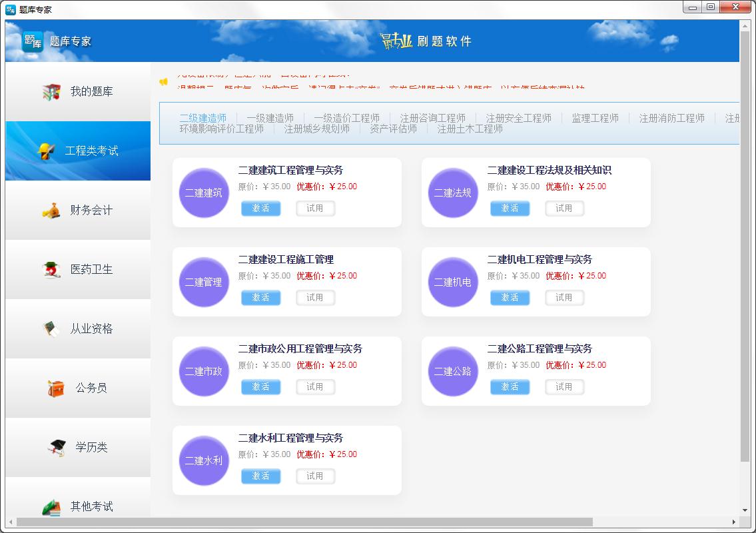Activate 二建水利工程管理与实务
The image size is (756, 533).
click(x=261, y=476)
